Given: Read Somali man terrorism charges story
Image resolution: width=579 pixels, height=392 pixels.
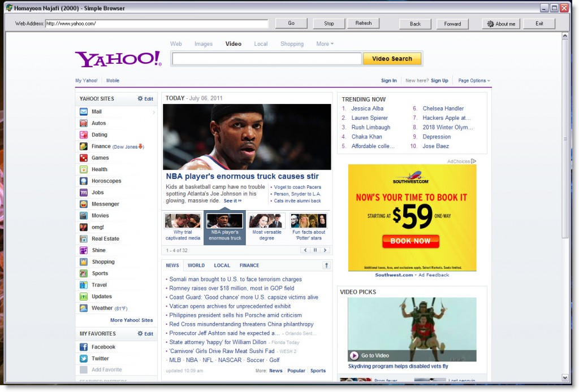Looking at the screenshot, I should pyautogui.click(x=236, y=279).
